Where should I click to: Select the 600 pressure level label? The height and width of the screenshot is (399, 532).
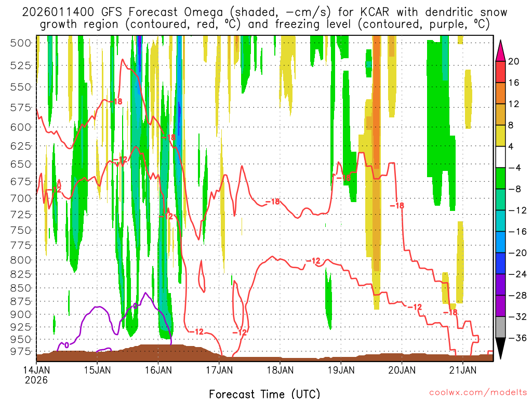click(x=20, y=128)
